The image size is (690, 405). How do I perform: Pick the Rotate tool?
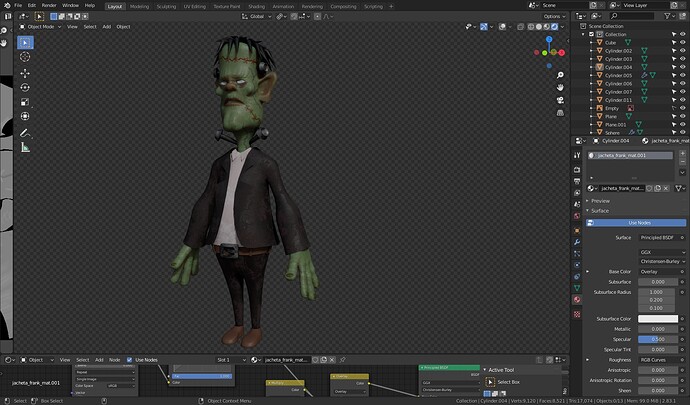(x=25, y=88)
